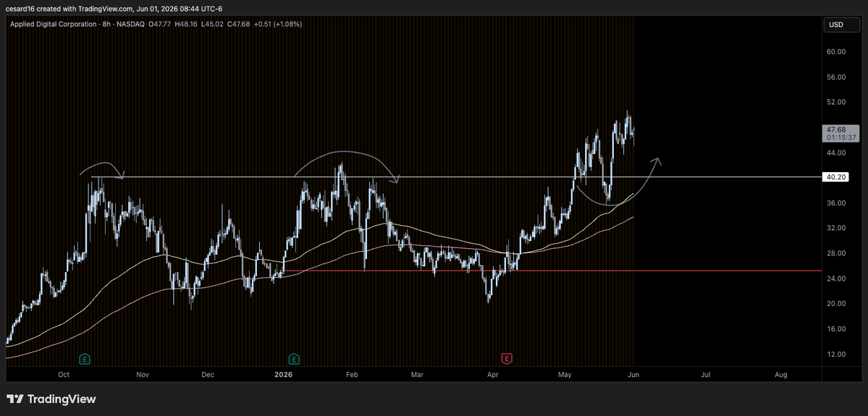
Task: Click the +0.51 (+1.08%) change value
Action: pyautogui.click(x=278, y=25)
